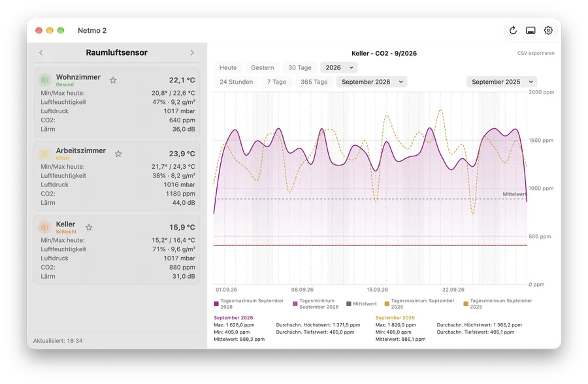The width and height of the screenshot is (588, 384).
Task: Click the Keller CO2 value 880 ppm
Action: point(182,268)
